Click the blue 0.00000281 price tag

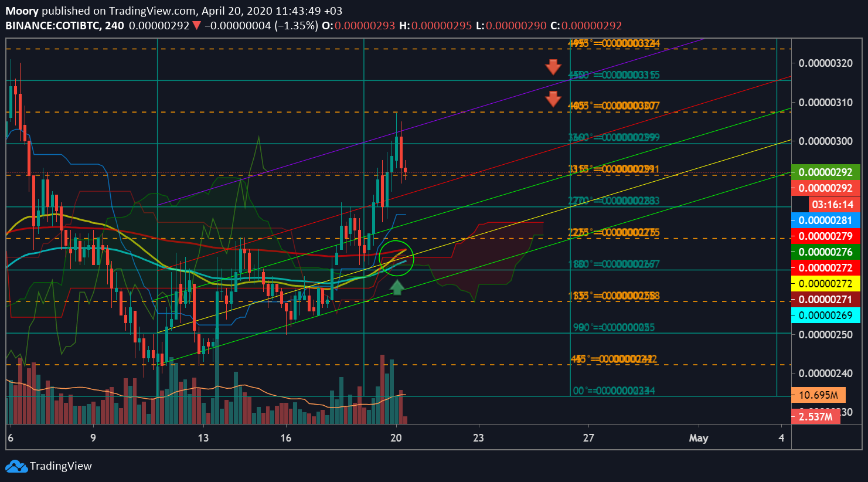[x=826, y=220]
